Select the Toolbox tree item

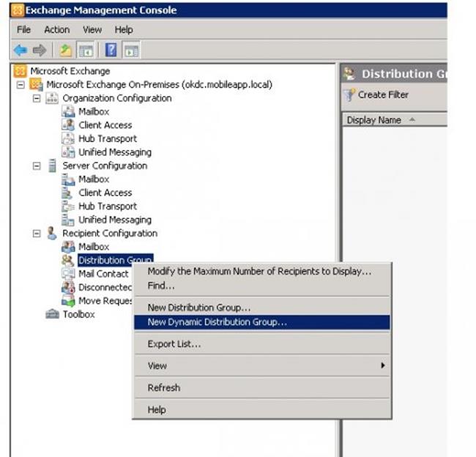point(79,314)
